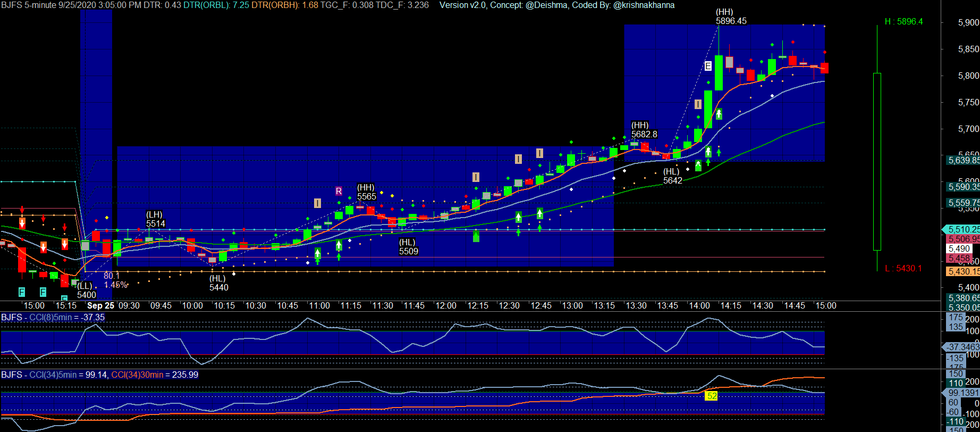Click the yellow 52 label in the CCI(34) panel
980x432 pixels.
(x=711, y=396)
